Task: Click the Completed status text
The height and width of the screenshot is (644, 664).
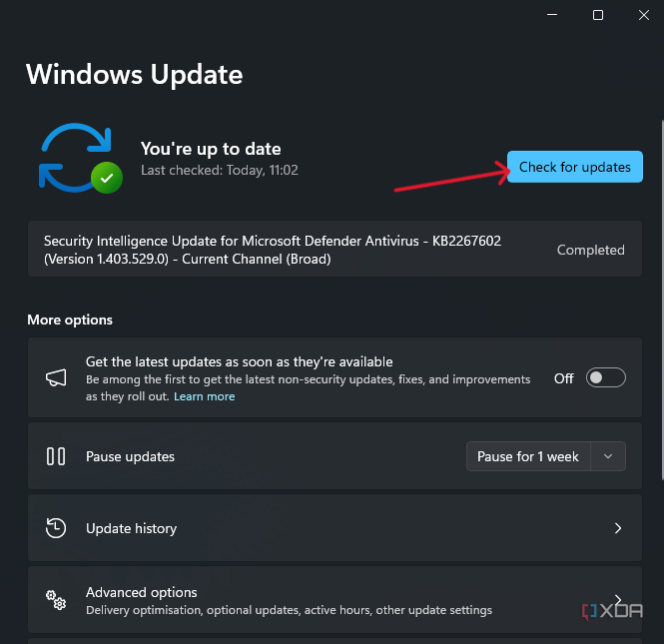Action: click(591, 250)
